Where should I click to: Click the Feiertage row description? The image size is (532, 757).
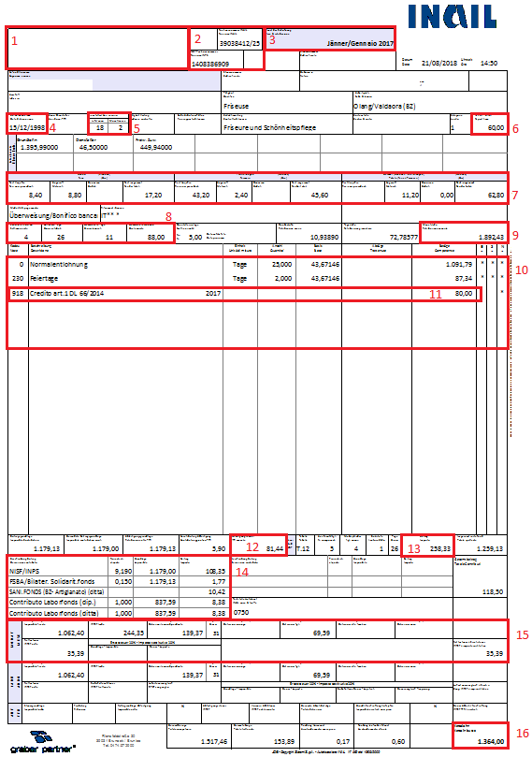pos(44,279)
